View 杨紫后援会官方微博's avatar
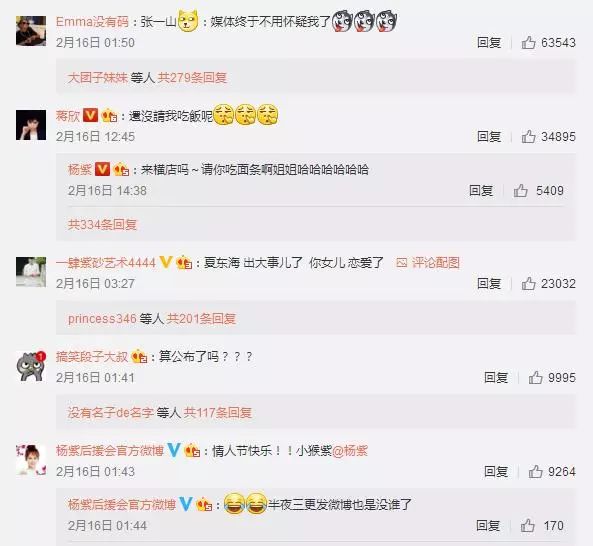The image size is (593, 546). tap(31, 460)
